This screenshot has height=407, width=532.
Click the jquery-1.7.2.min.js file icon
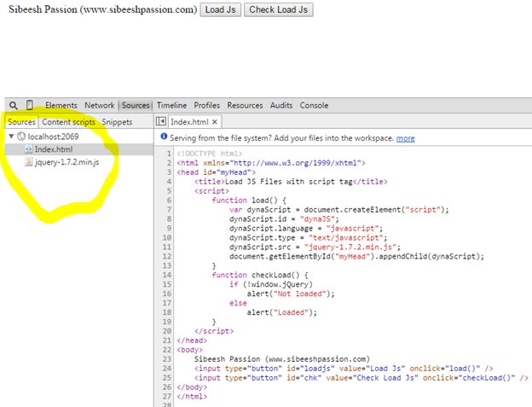(x=28, y=161)
